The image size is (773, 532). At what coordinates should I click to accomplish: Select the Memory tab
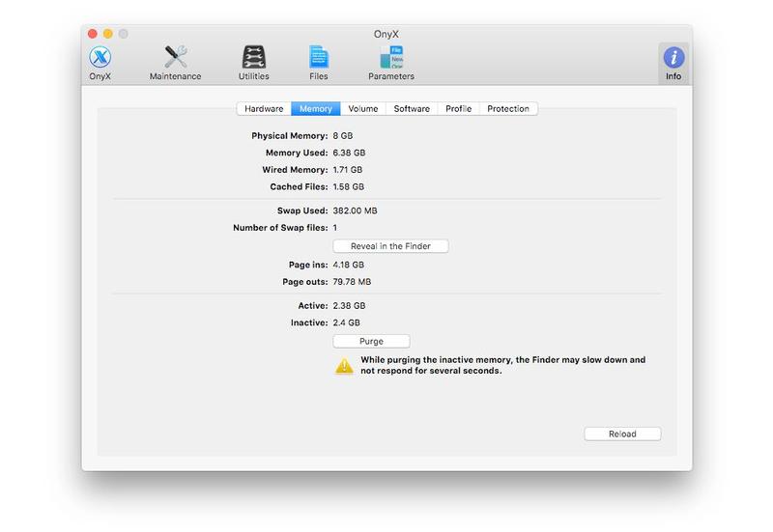pos(316,108)
